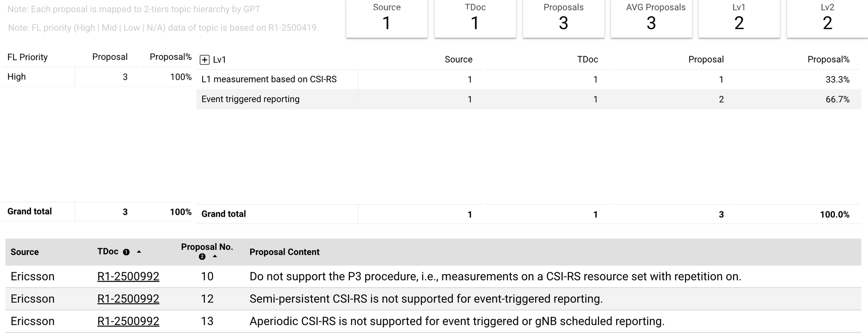Click the TDoc scorecard showing 1

pyautogui.click(x=475, y=18)
